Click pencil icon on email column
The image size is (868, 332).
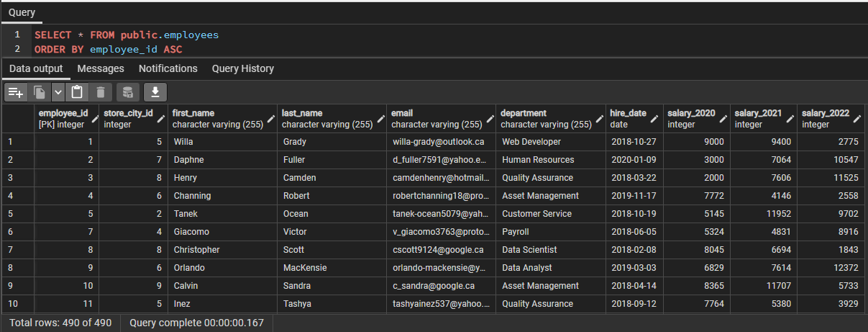tap(490, 118)
